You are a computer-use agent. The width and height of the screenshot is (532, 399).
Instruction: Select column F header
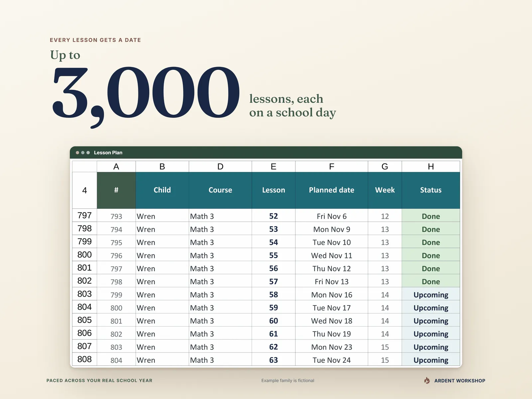tap(332, 167)
